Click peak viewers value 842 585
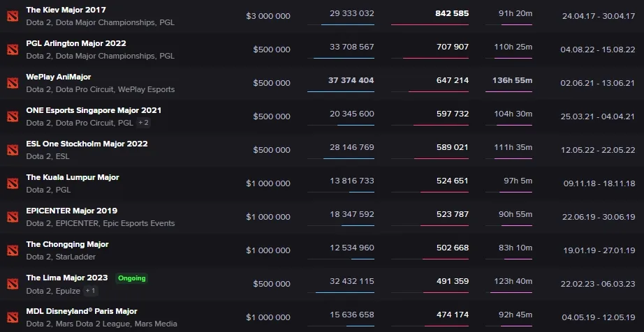Screen dimensions: 644x332 tap(452, 13)
